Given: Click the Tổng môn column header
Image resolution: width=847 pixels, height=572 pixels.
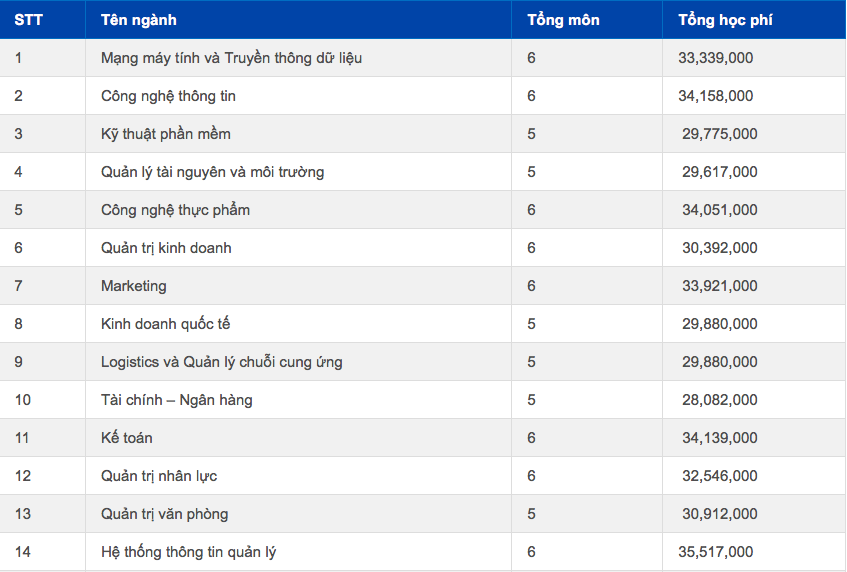Looking at the screenshot, I should tap(563, 20).
